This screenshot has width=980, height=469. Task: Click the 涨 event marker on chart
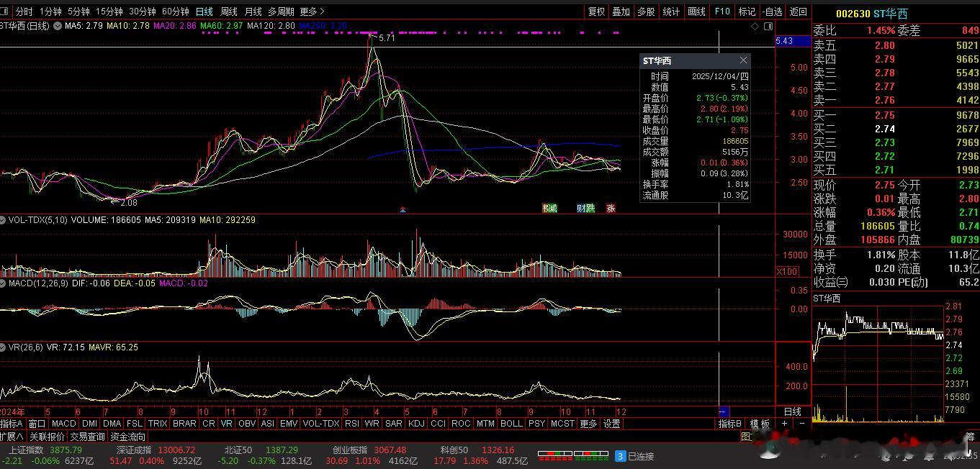click(611, 209)
